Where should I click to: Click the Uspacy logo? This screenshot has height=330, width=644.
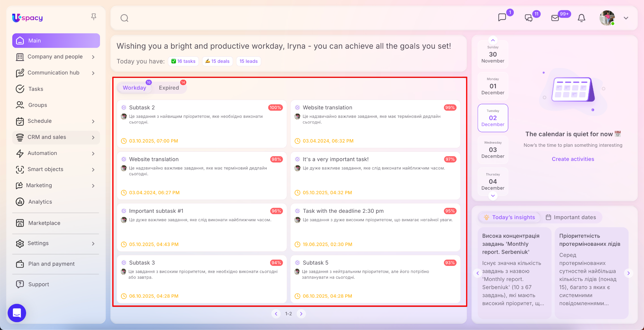point(27,18)
